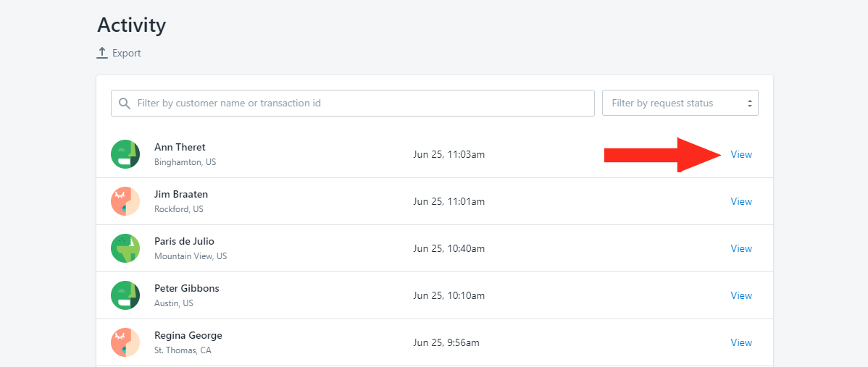Select the Jim Braaten row name

pos(181,194)
